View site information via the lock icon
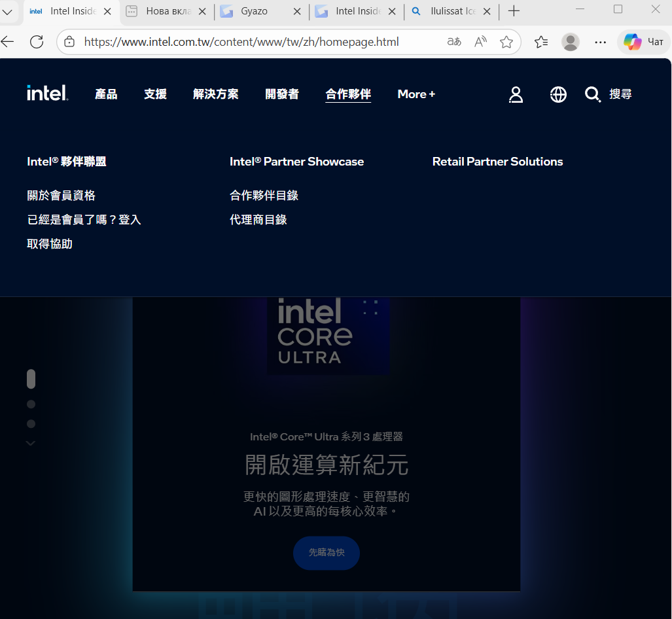This screenshot has width=672, height=619. (69, 42)
